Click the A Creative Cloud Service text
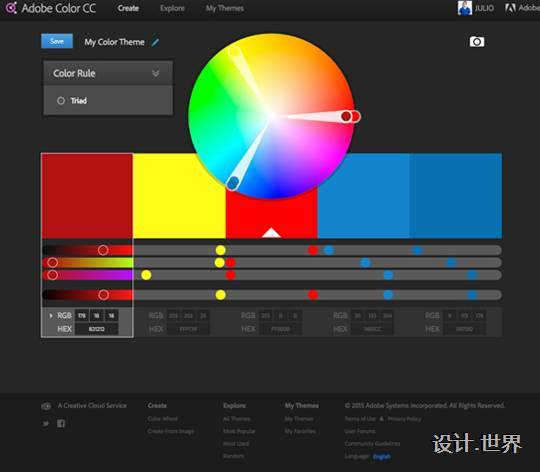Image resolution: width=540 pixels, height=472 pixels. [x=92, y=406]
